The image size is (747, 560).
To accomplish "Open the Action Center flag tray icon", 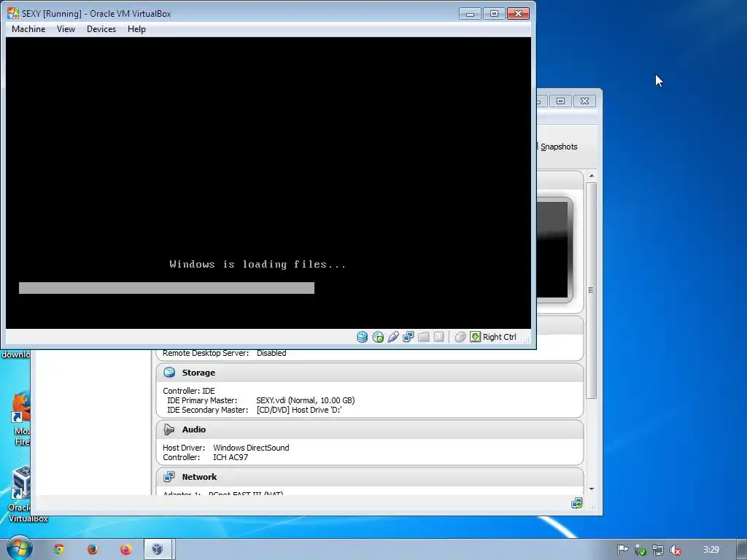I will point(623,550).
